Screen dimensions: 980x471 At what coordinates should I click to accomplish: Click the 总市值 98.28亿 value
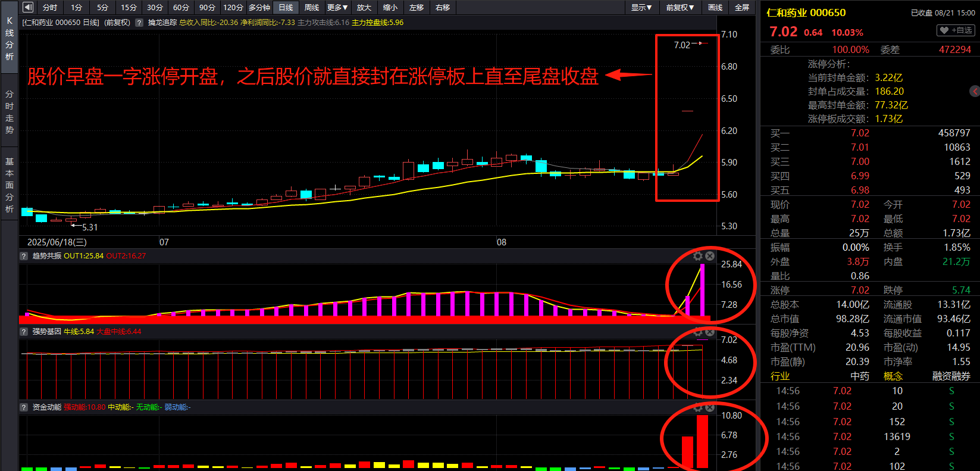click(x=853, y=319)
